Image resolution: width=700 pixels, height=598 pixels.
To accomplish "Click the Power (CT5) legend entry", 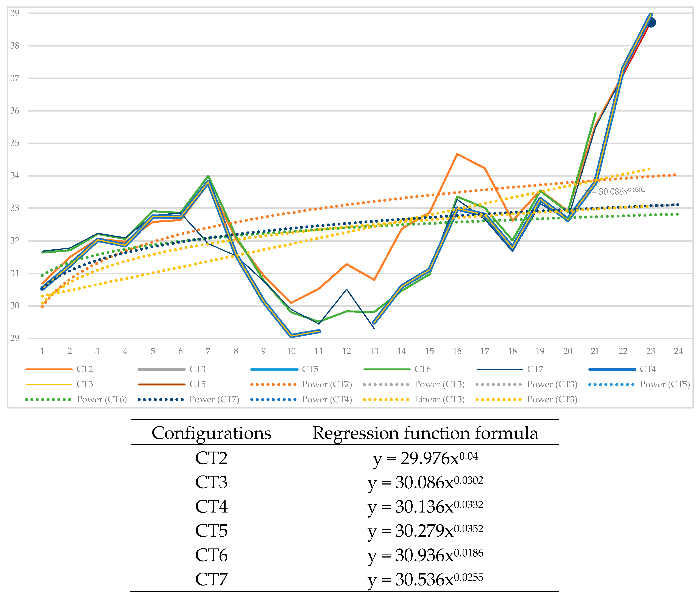I will click(664, 384).
